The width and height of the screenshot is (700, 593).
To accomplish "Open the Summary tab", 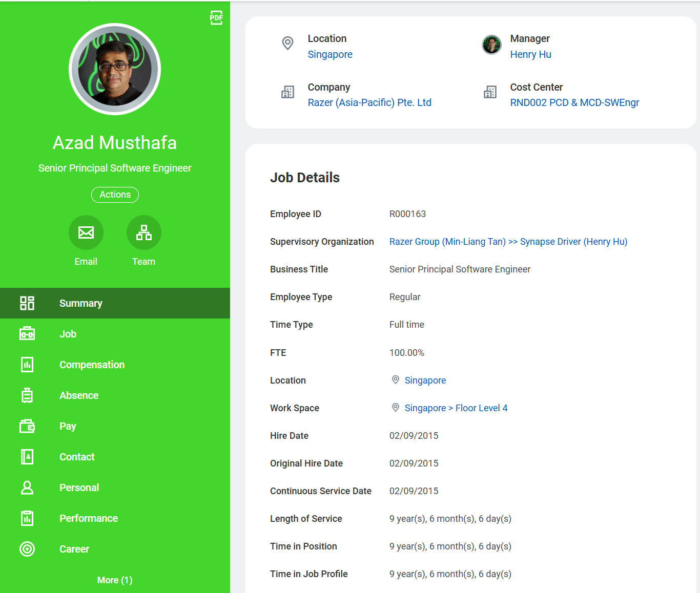I will coord(115,303).
